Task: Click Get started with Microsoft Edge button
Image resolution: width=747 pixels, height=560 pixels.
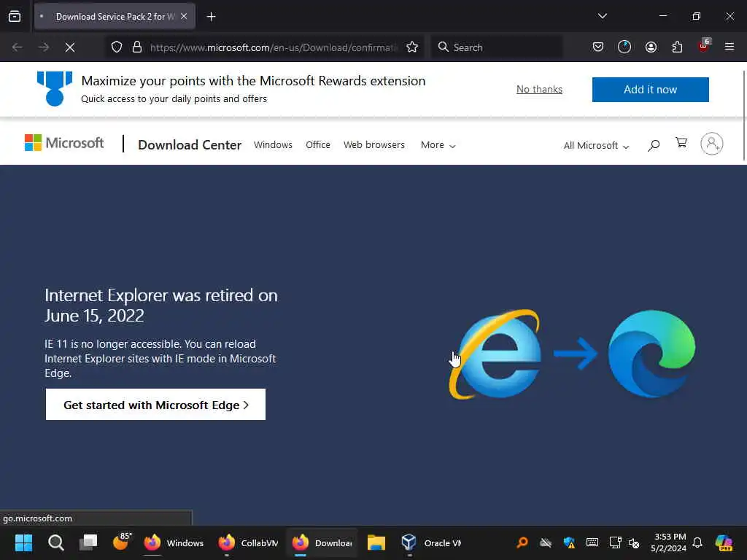Action: click(155, 404)
